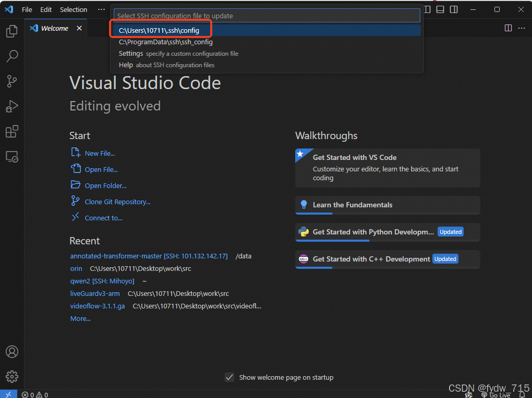
Task: Click the remote connection status bar icon
Action: [x=8, y=394]
